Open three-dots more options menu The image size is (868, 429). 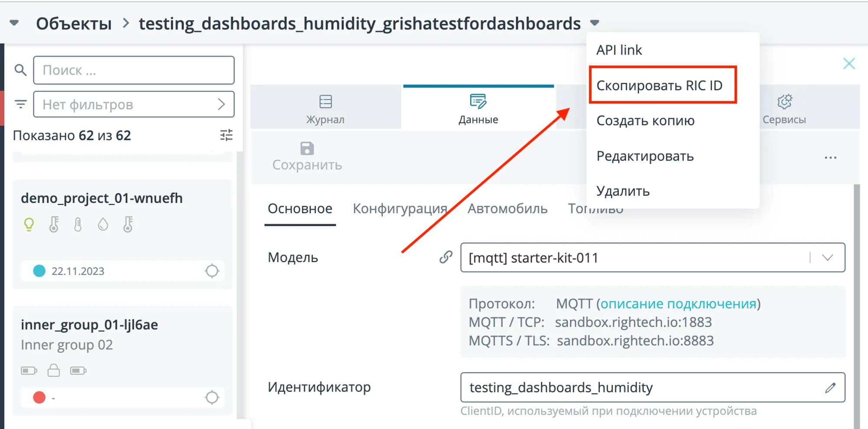coord(830,158)
